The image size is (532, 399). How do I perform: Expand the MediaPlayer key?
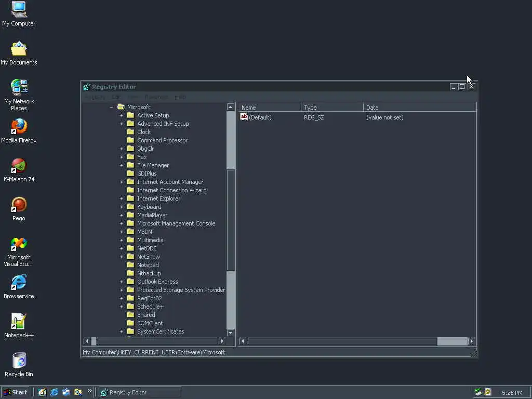click(121, 215)
